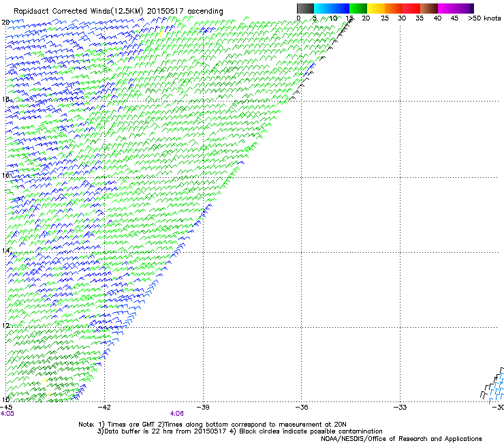Select the brown 35-40 knots legend swatch

point(429,8)
